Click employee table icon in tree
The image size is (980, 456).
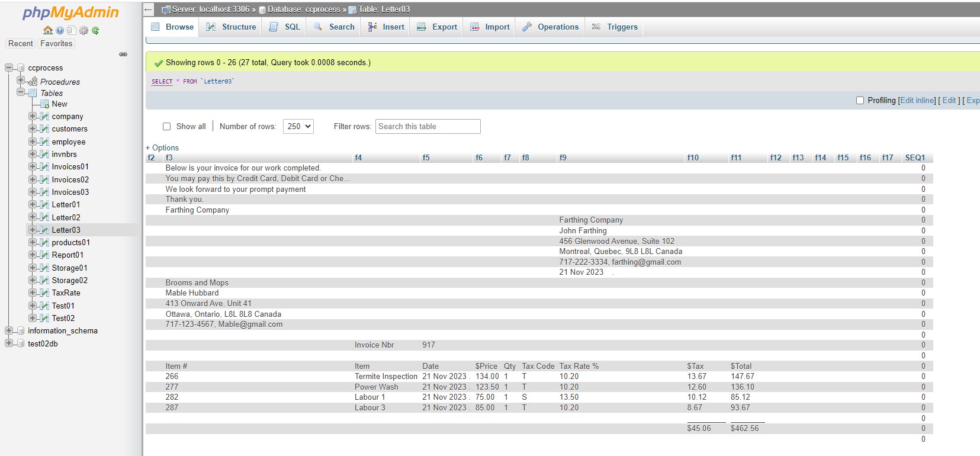point(44,142)
